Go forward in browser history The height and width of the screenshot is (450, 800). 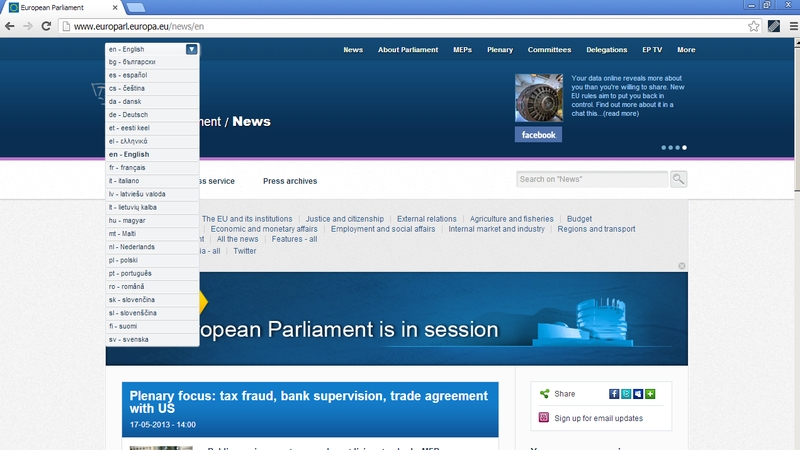(x=28, y=26)
